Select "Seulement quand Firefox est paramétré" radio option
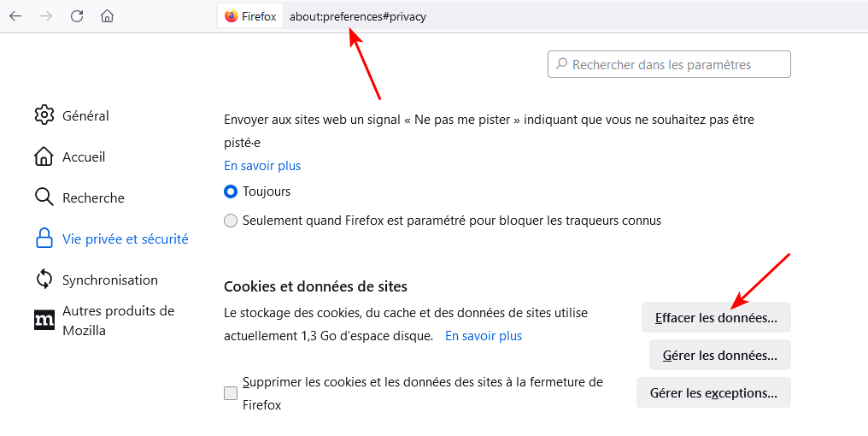The width and height of the screenshot is (868, 436). coord(231,221)
